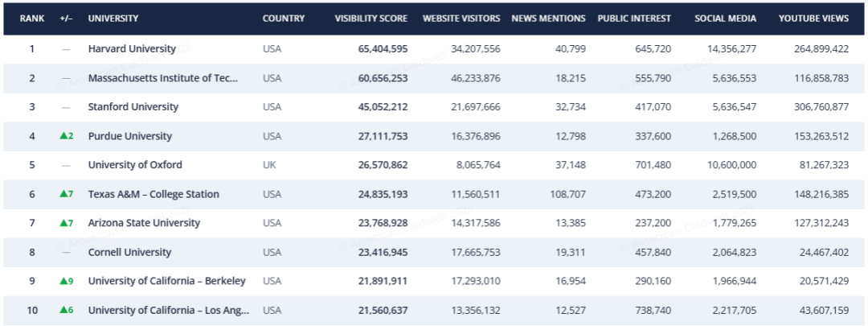Select visibility score 60,656,253
This screenshot has width=868, height=326.
383,78
